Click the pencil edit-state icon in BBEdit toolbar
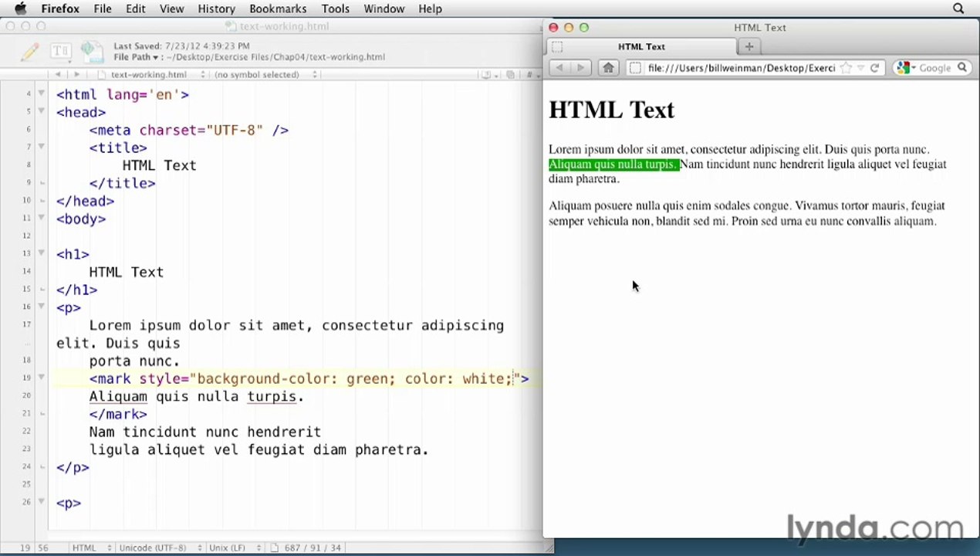 tap(30, 52)
